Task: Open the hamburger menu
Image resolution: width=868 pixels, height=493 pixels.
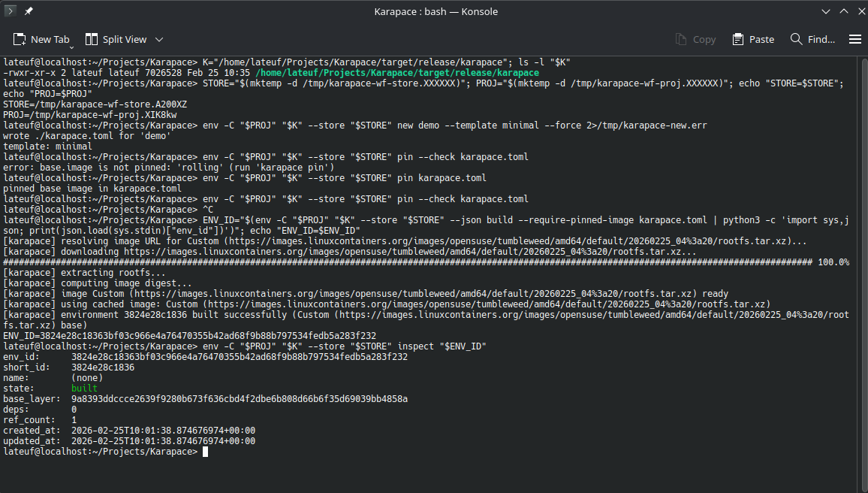Action: (854, 39)
